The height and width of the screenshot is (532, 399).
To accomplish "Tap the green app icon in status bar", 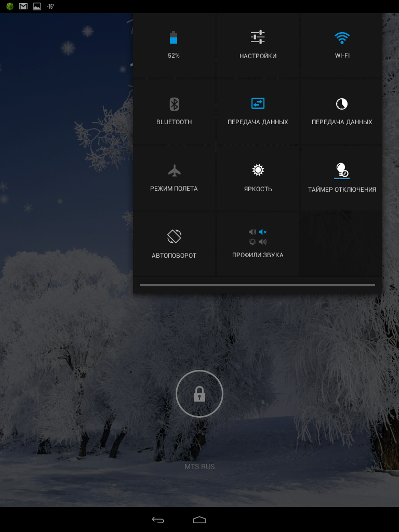I will (x=10, y=6).
